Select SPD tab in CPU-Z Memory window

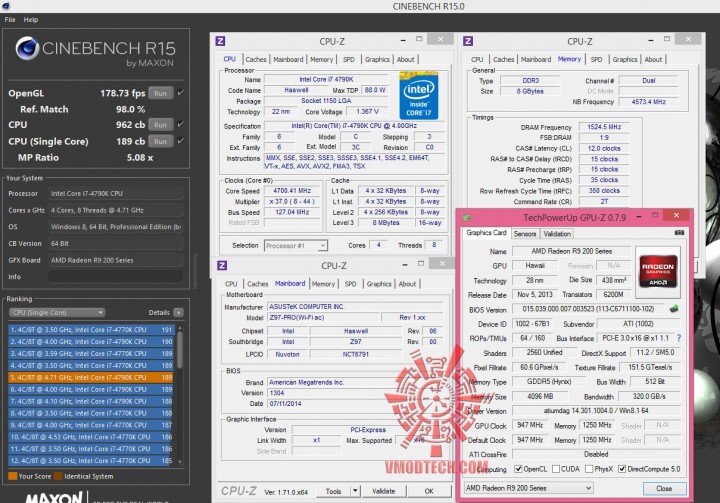tap(596, 59)
